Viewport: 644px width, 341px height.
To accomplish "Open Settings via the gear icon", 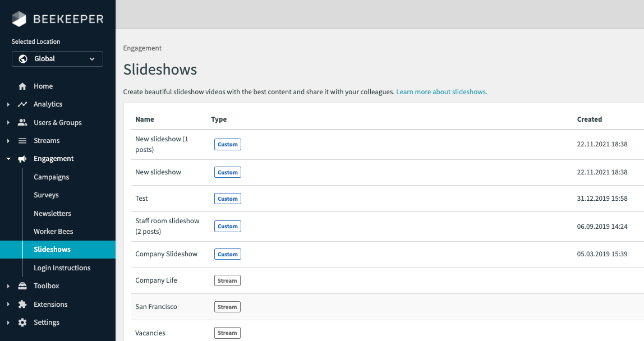I will coord(21,322).
